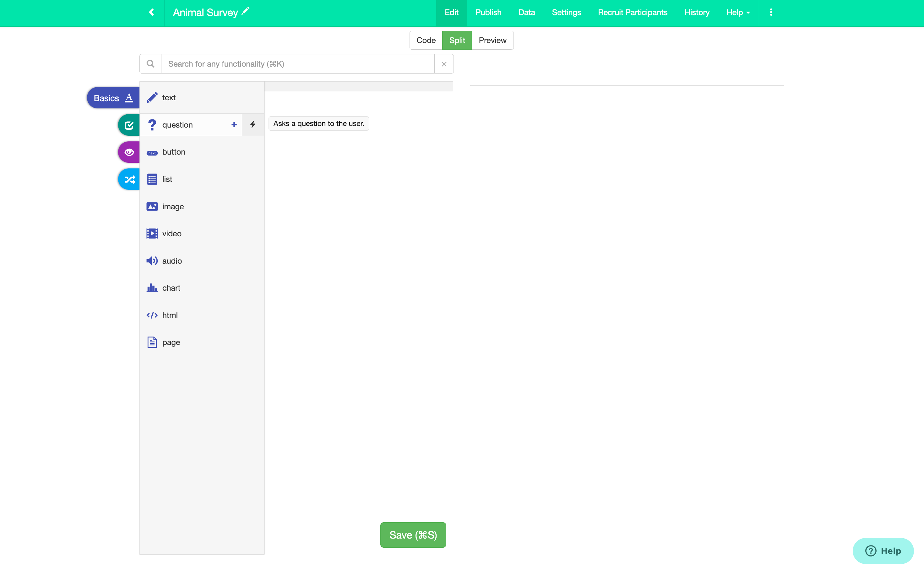The height and width of the screenshot is (570, 924).
Task: Open the Publish tab
Action: [x=488, y=13]
